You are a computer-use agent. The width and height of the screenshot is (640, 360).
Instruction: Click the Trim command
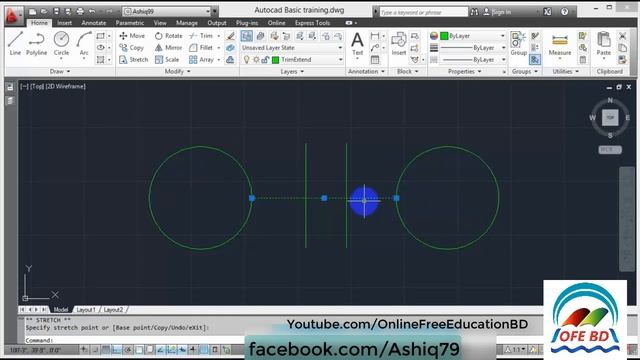[x=202, y=36]
